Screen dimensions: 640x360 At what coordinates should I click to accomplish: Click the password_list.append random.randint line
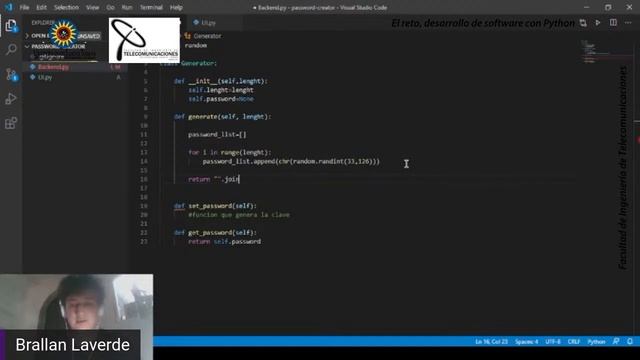click(x=291, y=162)
